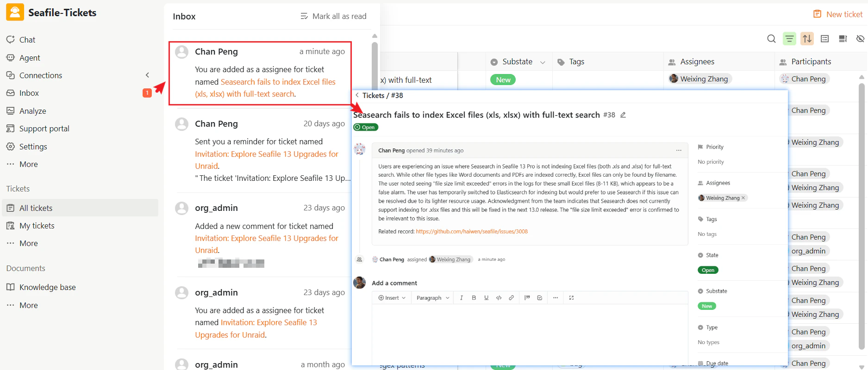Click the pencil edit icon beside ticket title #38
Viewport: 868px width, 370px height.
click(x=623, y=115)
